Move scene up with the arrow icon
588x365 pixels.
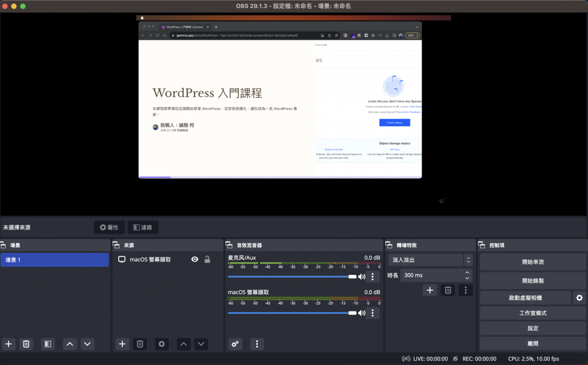click(x=69, y=344)
